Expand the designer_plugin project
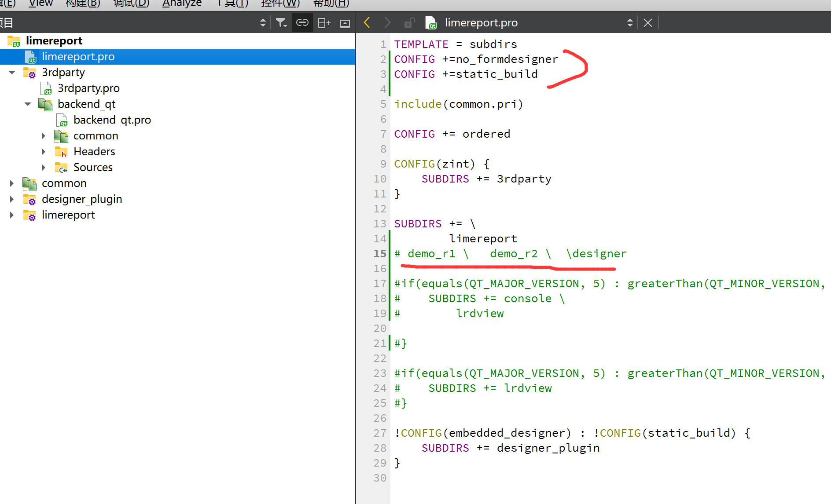 pos(11,199)
